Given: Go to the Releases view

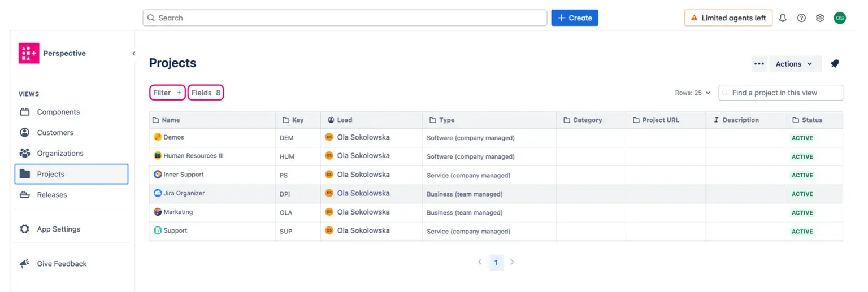Looking at the screenshot, I should tap(52, 195).
